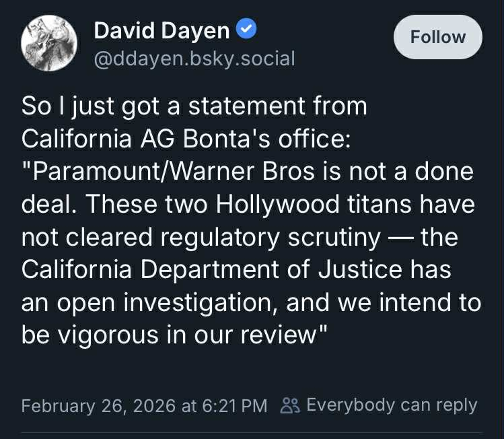Screen dimensions: 504x439
Task: Click the blue verified checkmark badge
Action: [x=247, y=30]
